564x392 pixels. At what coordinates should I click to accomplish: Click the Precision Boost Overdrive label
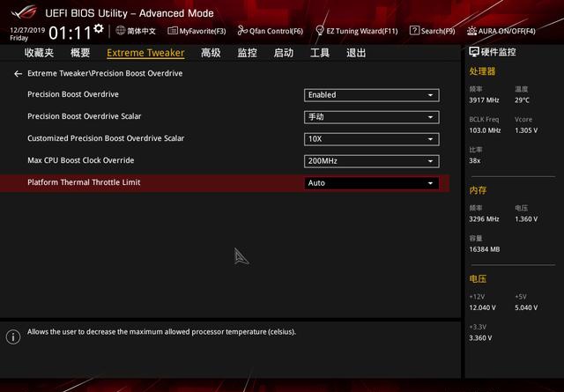coord(73,94)
